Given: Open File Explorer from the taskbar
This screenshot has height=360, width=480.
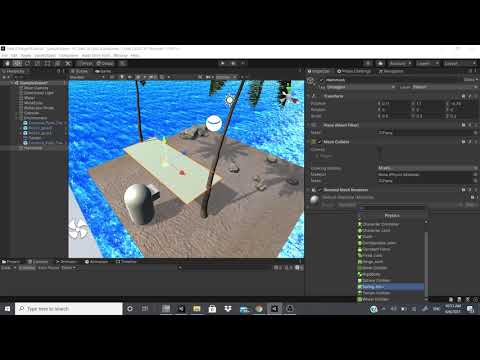Looking at the screenshot, I should [197, 309].
